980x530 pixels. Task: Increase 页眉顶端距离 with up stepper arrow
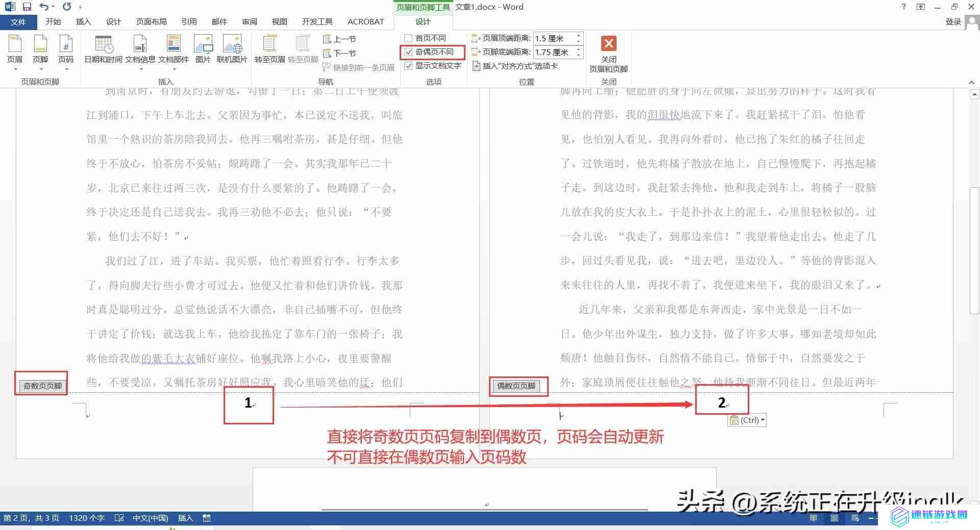point(578,36)
